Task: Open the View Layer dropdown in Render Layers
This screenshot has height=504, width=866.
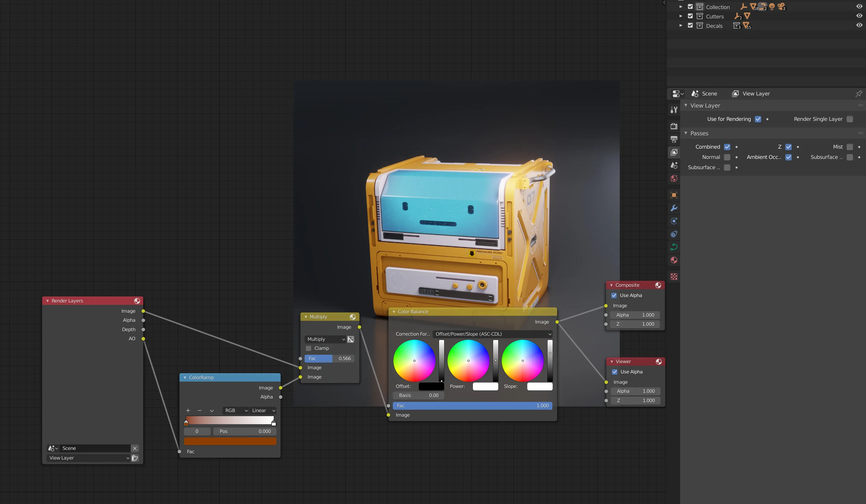Action: point(89,458)
